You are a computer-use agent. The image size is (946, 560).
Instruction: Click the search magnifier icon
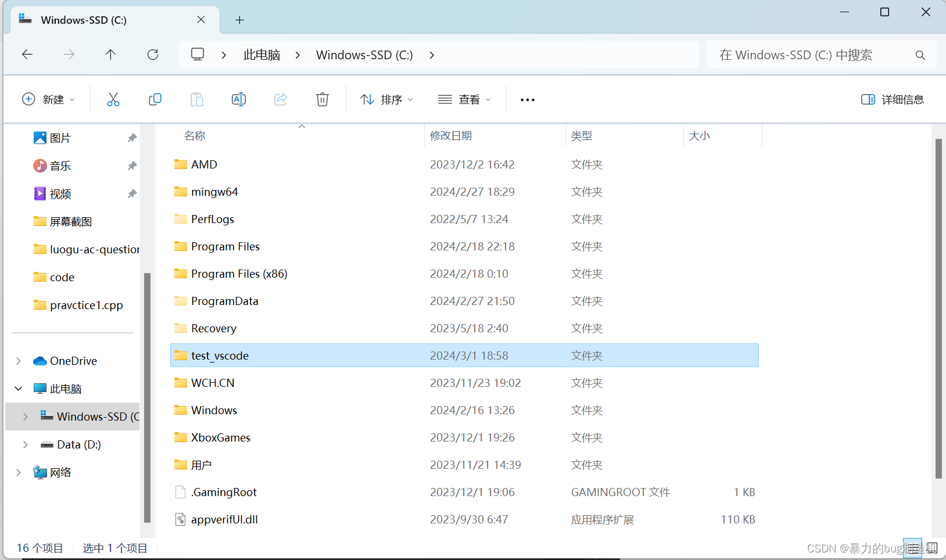(x=920, y=55)
